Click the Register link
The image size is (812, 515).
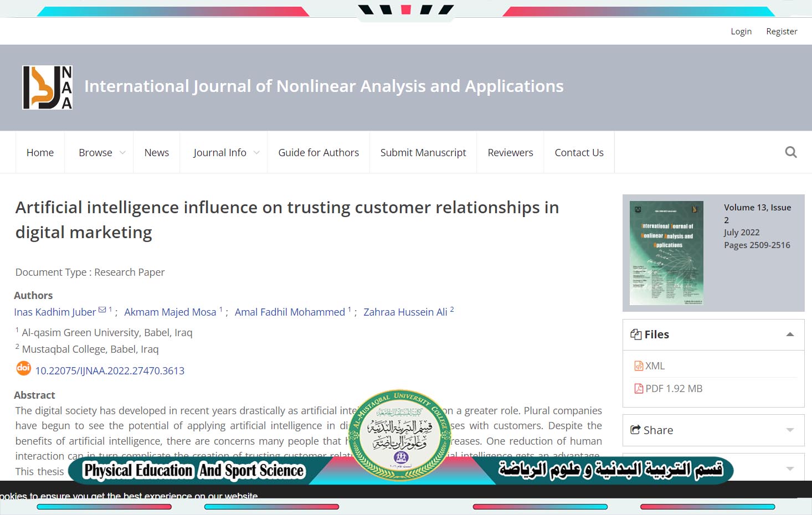(x=782, y=32)
